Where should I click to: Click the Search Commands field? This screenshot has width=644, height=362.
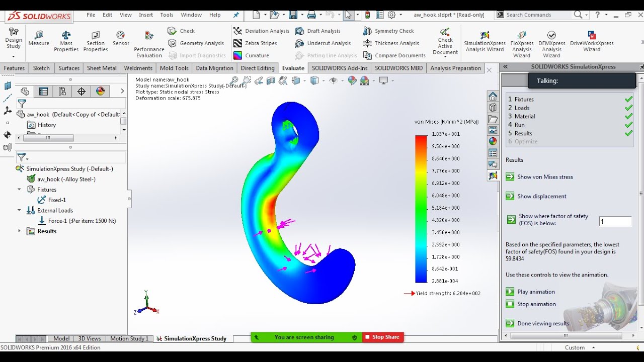[x=539, y=15]
